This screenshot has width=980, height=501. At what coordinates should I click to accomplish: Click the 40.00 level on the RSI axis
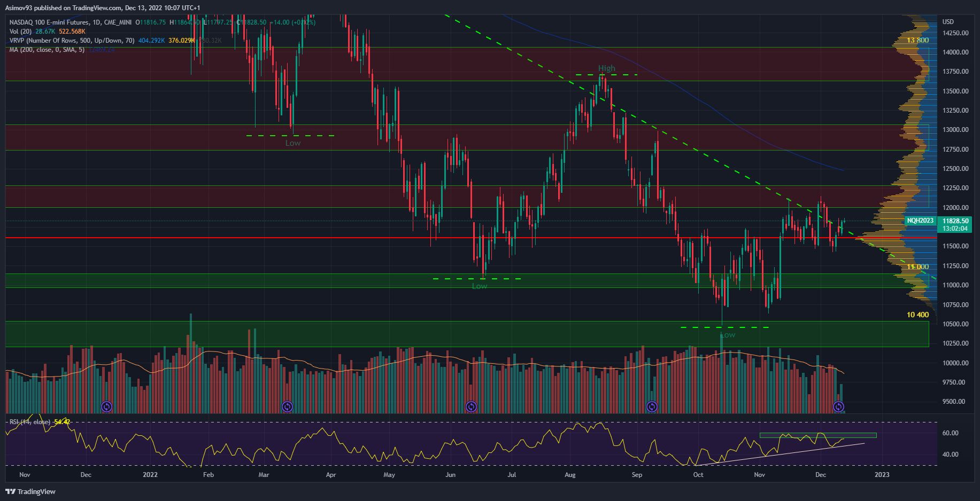[x=950, y=455]
